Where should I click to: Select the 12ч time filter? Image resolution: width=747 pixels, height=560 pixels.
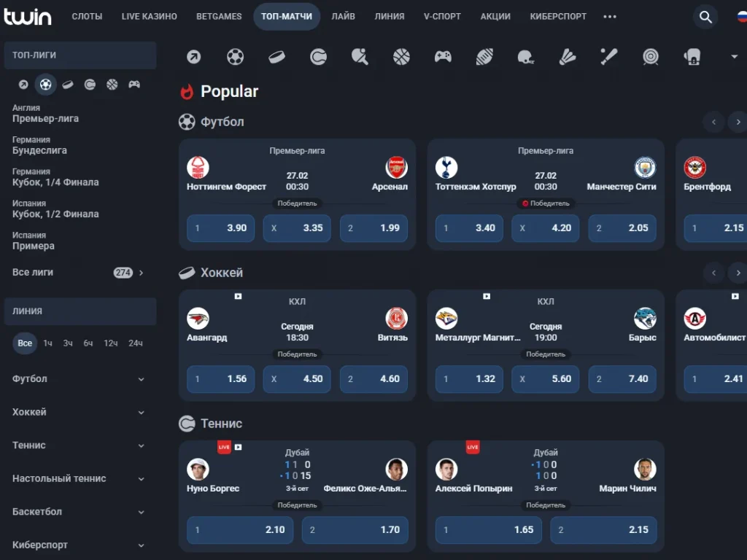pos(111,343)
